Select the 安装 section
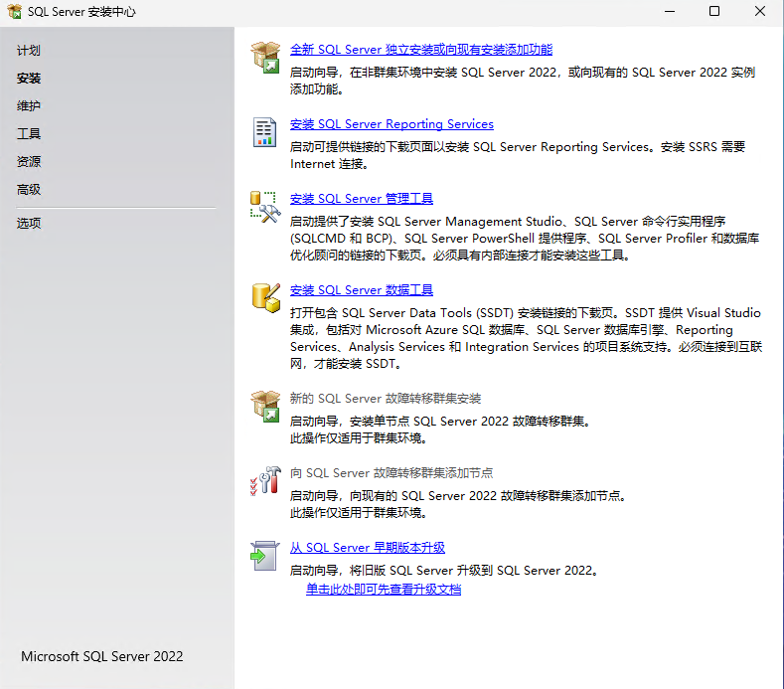The height and width of the screenshot is (689, 784). pyautogui.click(x=29, y=79)
